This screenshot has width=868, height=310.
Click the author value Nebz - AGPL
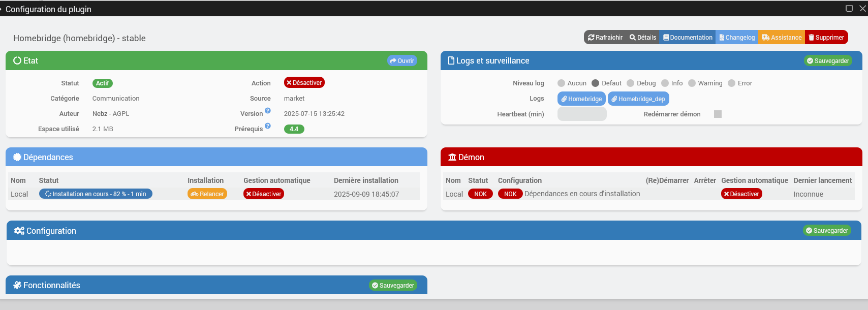coord(111,114)
